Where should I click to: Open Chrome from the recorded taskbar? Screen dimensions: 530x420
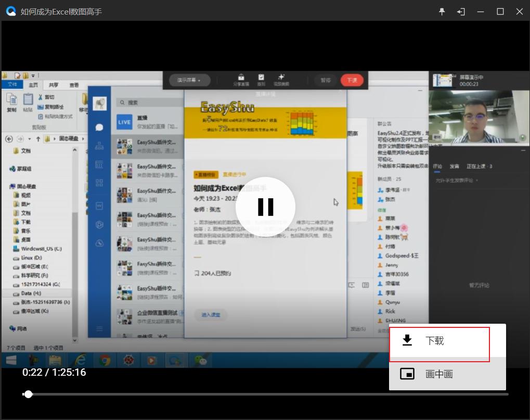(x=105, y=361)
